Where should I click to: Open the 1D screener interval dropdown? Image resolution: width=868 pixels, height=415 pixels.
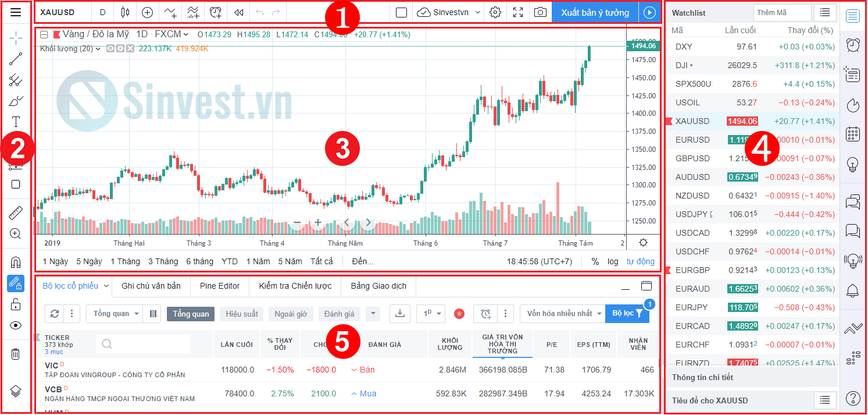tap(431, 314)
